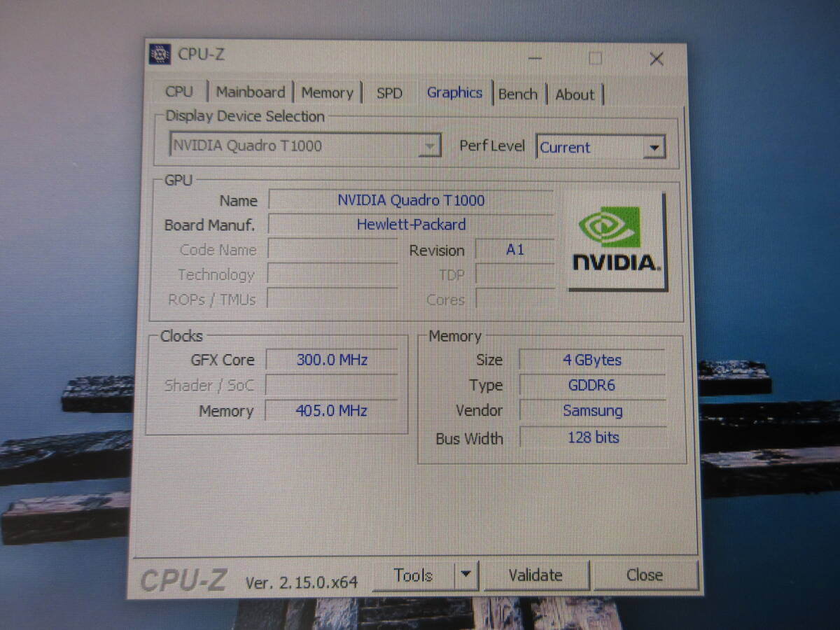The width and height of the screenshot is (840, 630).
Task: Click the memory size 4 GBytes value
Action: (x=592, y=360)
